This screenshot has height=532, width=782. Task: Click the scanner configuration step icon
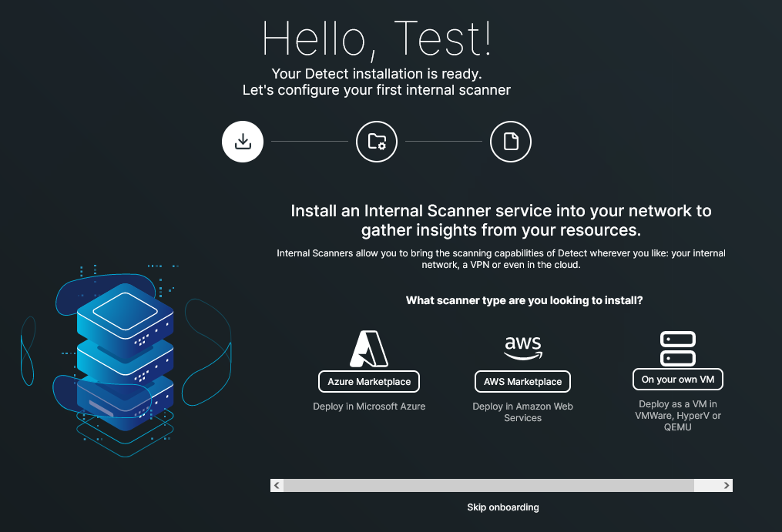click(x=376, y=142)
